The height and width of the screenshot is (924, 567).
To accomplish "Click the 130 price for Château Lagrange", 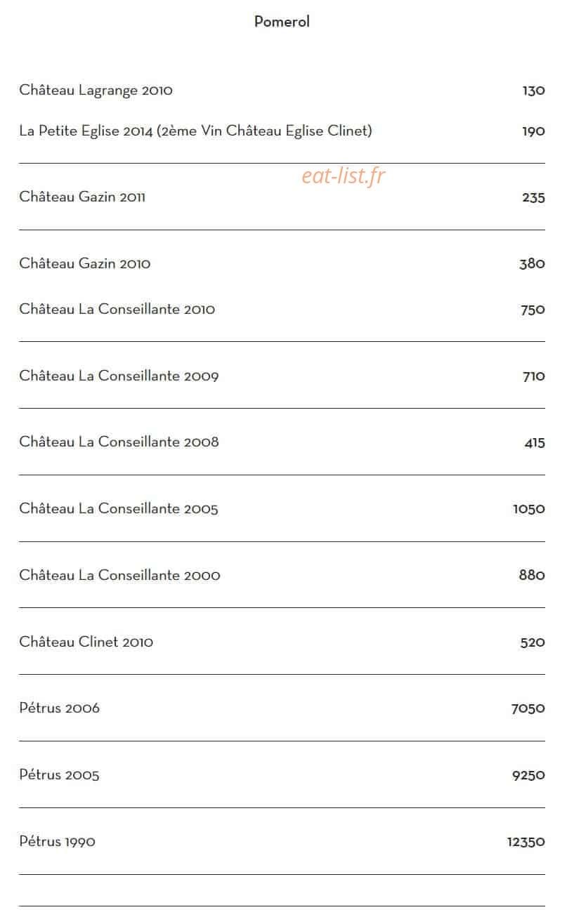I will pyautogui.click(x=534, y=91).
